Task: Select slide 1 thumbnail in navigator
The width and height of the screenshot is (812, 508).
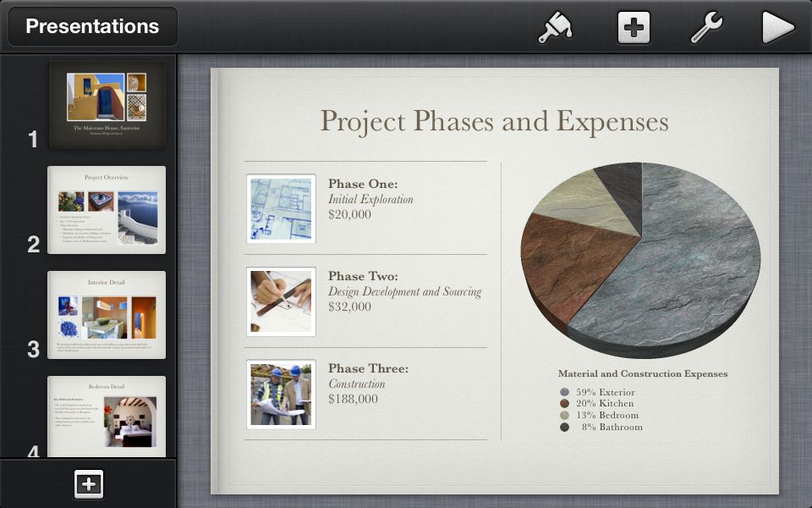Action: pos(106,105)
